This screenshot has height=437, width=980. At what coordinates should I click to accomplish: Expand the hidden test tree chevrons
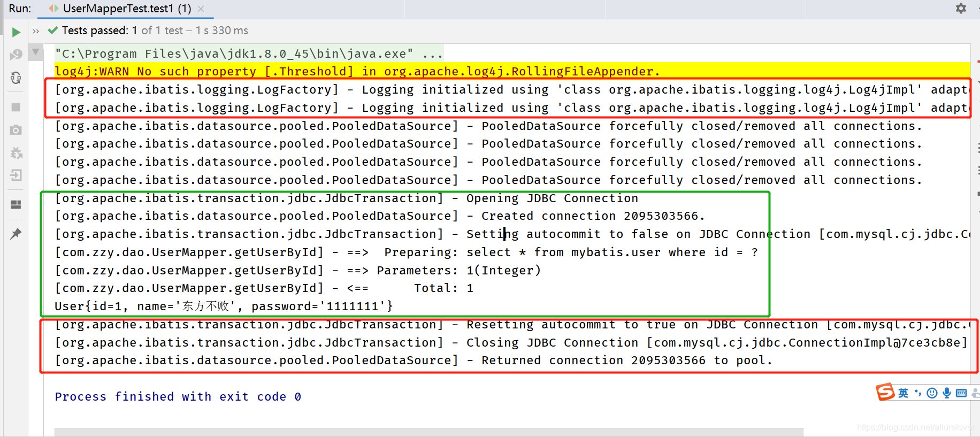36,31
